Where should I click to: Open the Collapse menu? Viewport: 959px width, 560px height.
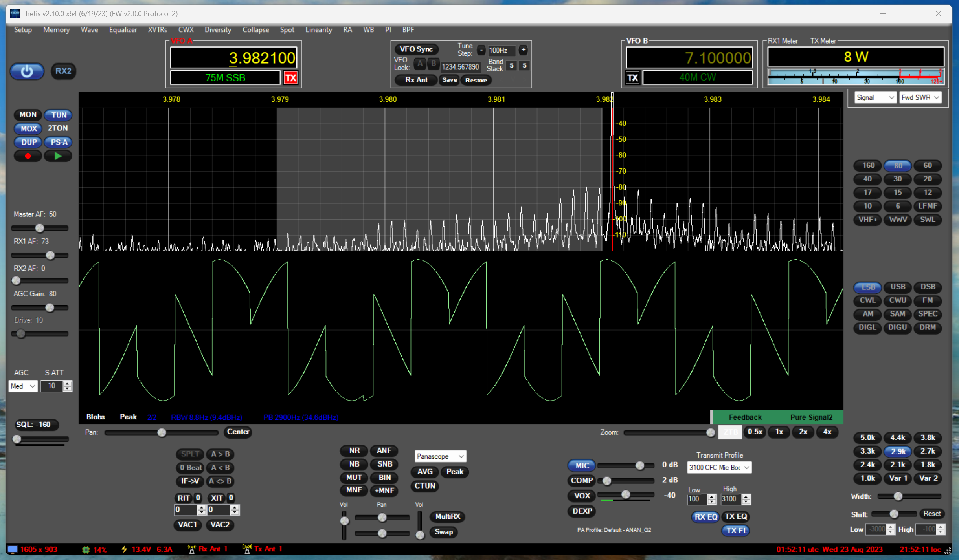[255, 30]
